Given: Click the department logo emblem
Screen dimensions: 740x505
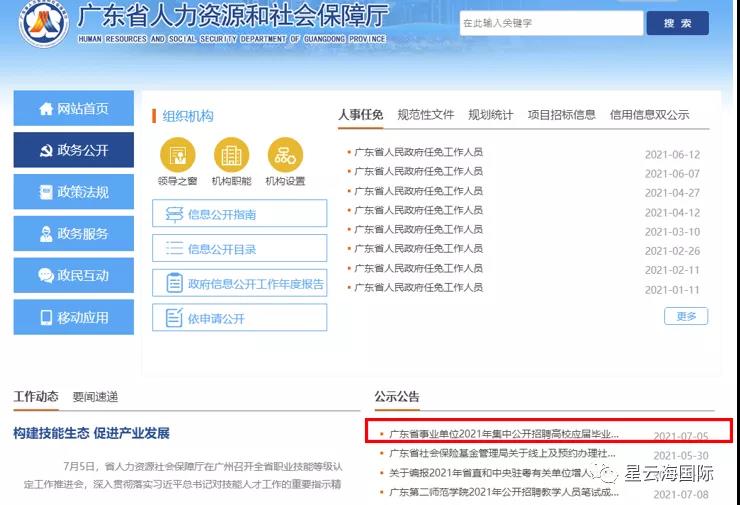Looking at the screenshot, I should pyautogui.click(x=43, y=23).
